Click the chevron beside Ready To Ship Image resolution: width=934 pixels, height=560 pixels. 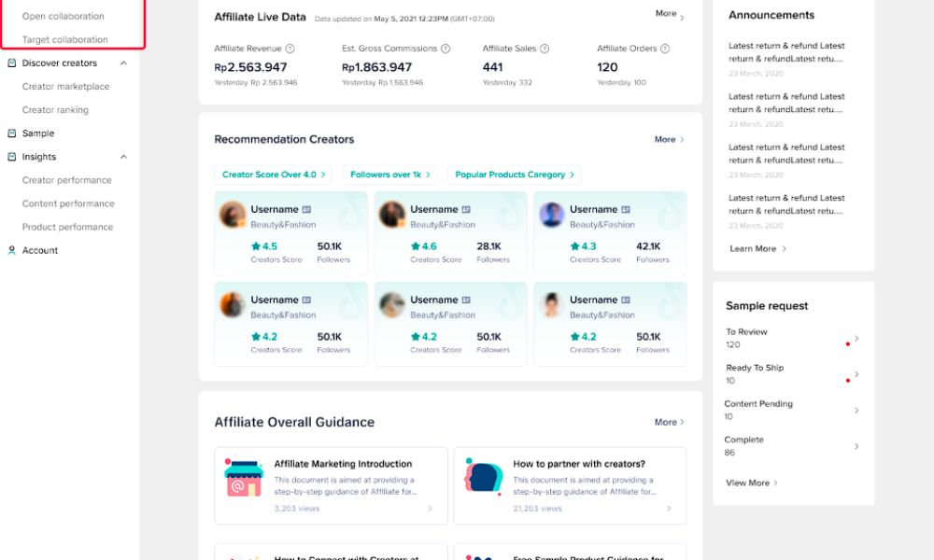coord(856,374)
